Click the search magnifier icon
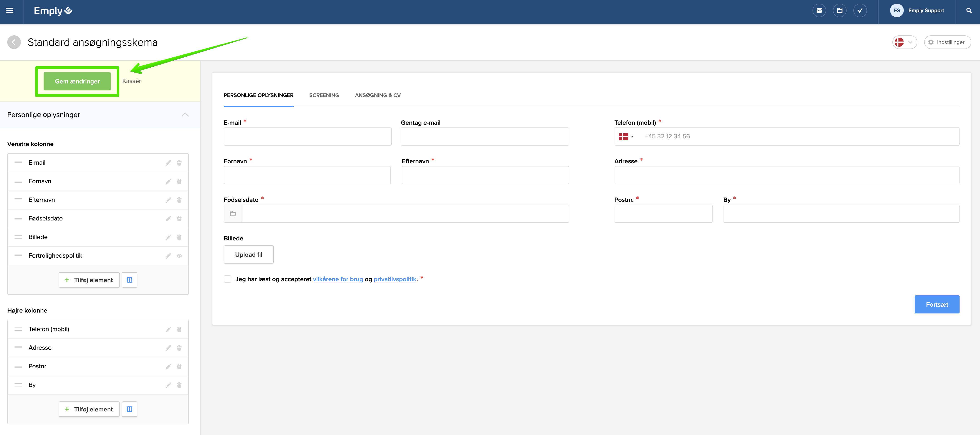 coord(969,11)
